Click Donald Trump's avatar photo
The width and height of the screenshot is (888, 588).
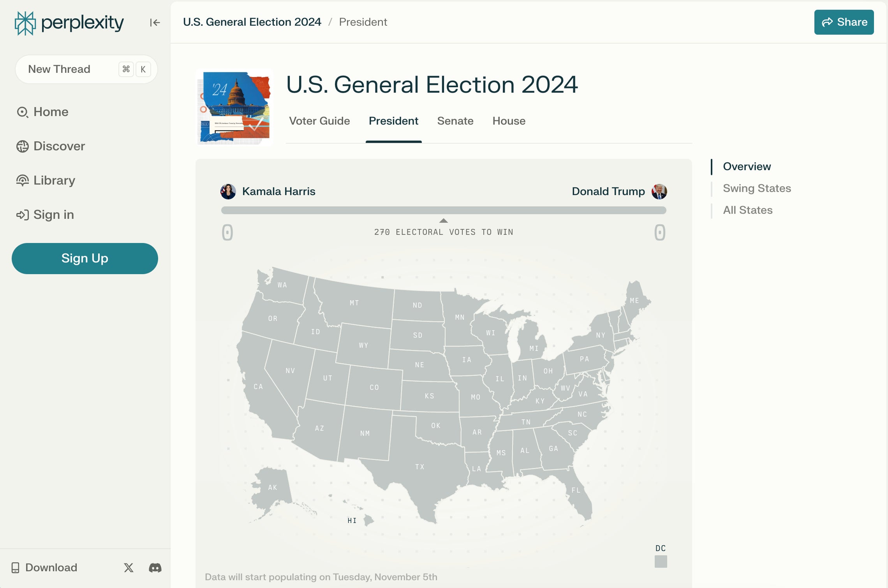pos(659,192)
